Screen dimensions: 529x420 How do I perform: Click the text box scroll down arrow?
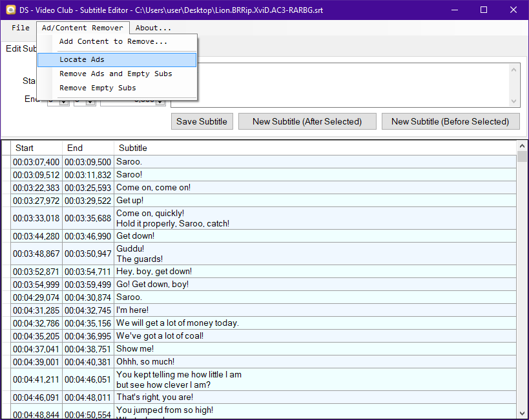pyautogui.click(x=513, y=101)
